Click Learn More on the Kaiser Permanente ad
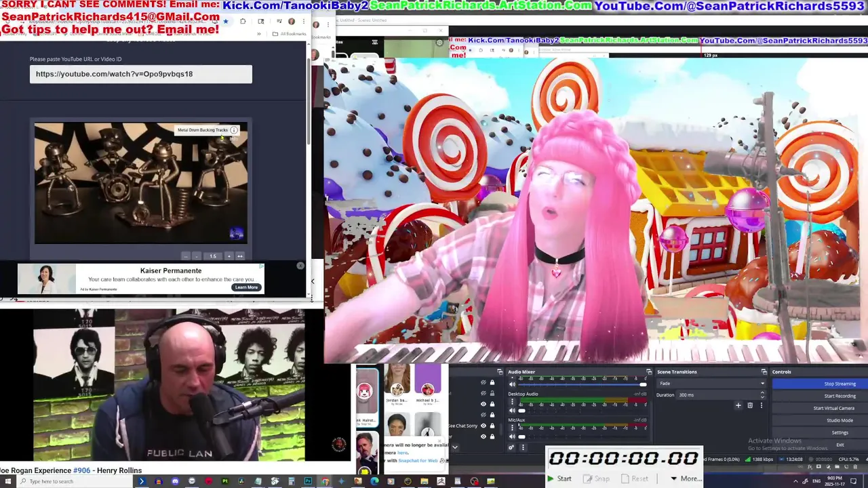 [x=246, y=287]
